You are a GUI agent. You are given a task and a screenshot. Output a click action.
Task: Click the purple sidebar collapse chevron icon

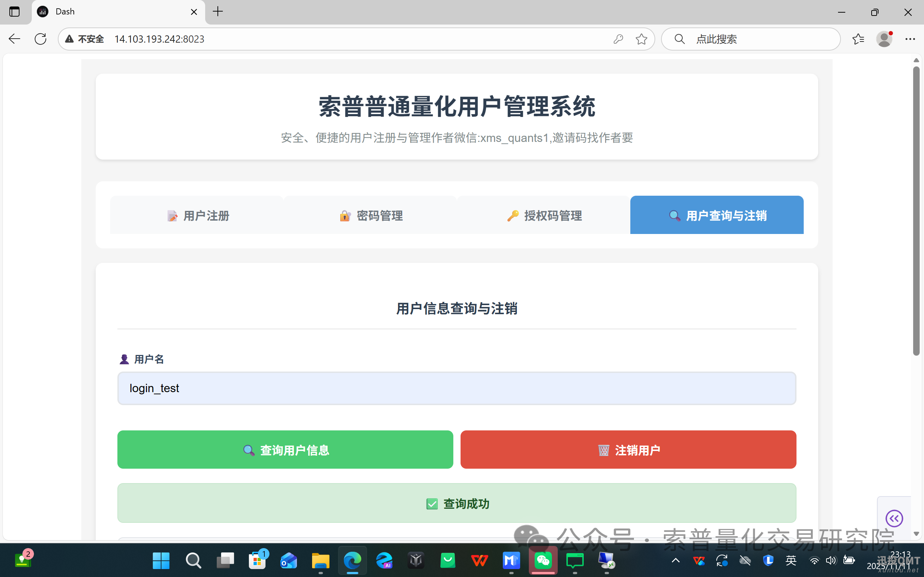click(x=894, y=518)
